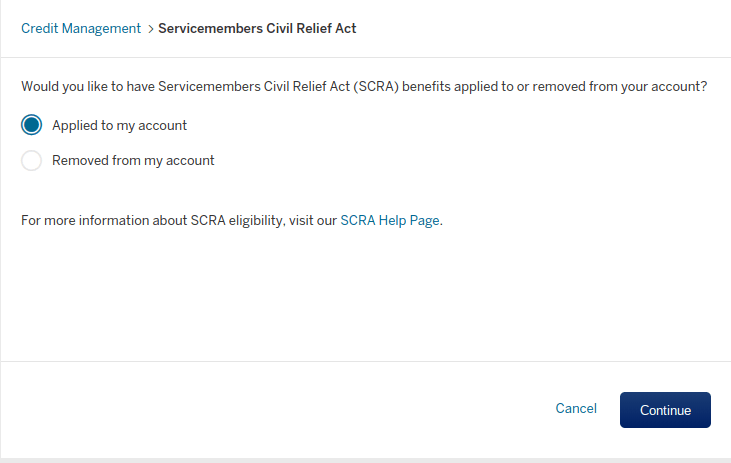Image resolution: width=731 pixels, height=463 pixels.
Task: Select the Applied to my account radio button
Action: click(x=31, y=125)
